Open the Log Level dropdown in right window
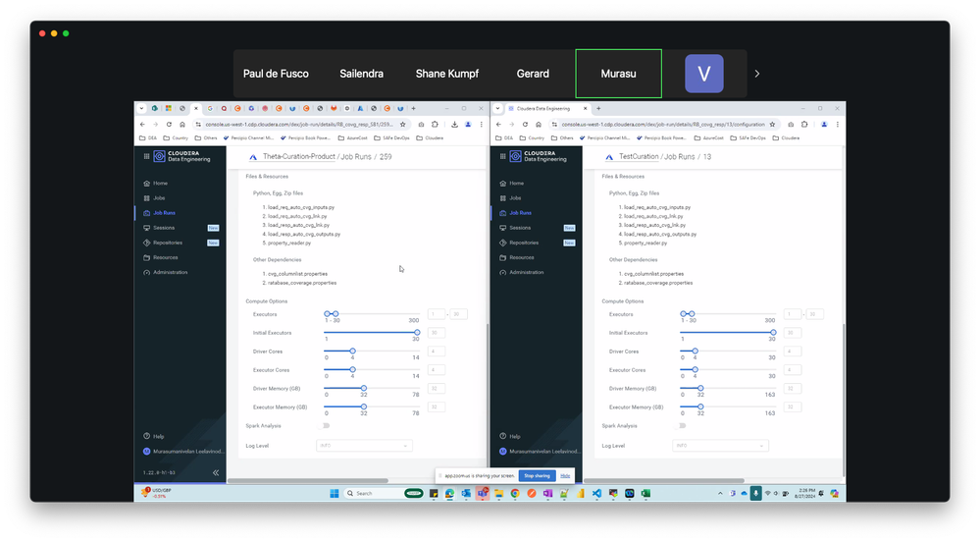The image size is (980, 542). pos(721,446)
